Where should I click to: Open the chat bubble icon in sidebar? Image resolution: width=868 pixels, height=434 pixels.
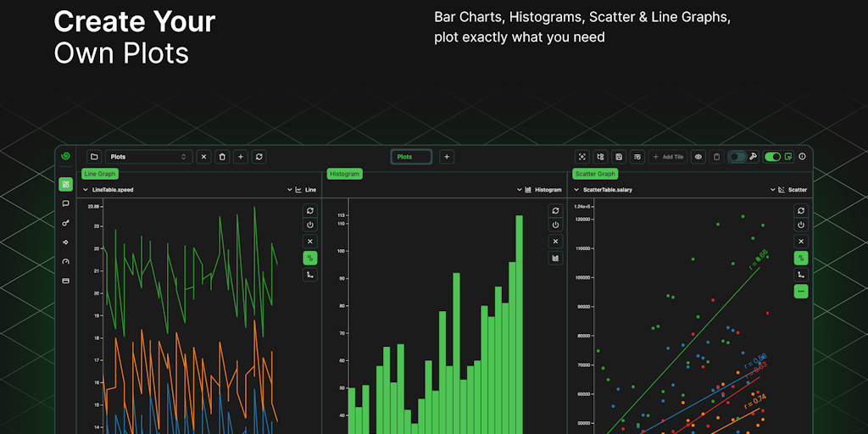[x=65, y=203]
